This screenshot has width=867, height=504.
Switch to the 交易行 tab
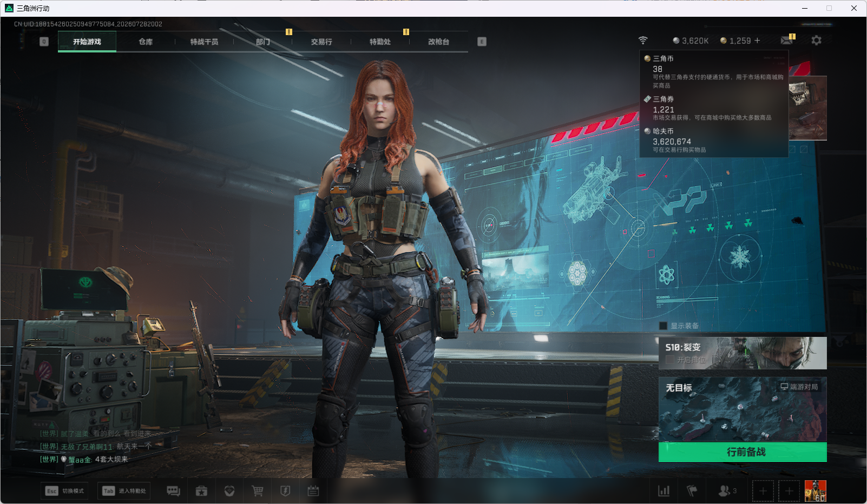coord(321,42)
